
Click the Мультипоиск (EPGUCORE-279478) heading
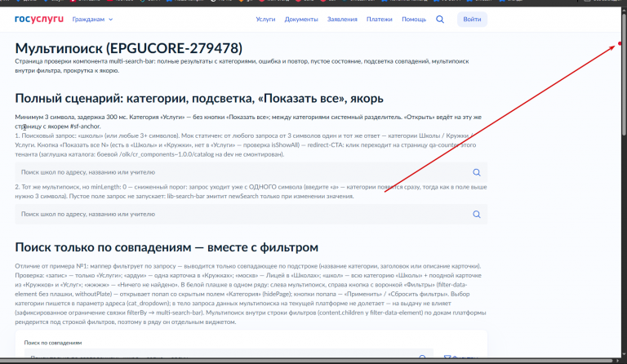tap(129, 48)
